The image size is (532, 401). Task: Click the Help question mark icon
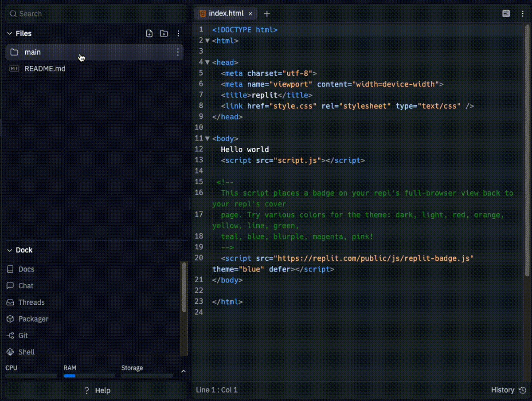(87, 391)
